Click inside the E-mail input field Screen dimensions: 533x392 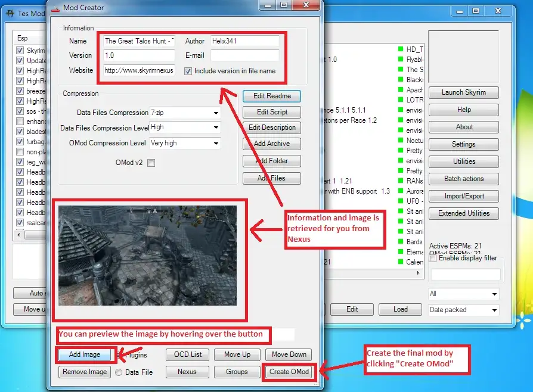pos(246,55)
